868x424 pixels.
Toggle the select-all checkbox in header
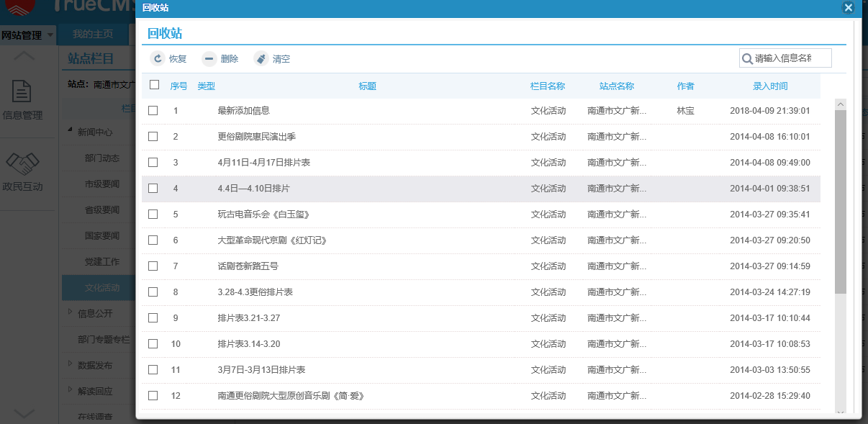154,85
